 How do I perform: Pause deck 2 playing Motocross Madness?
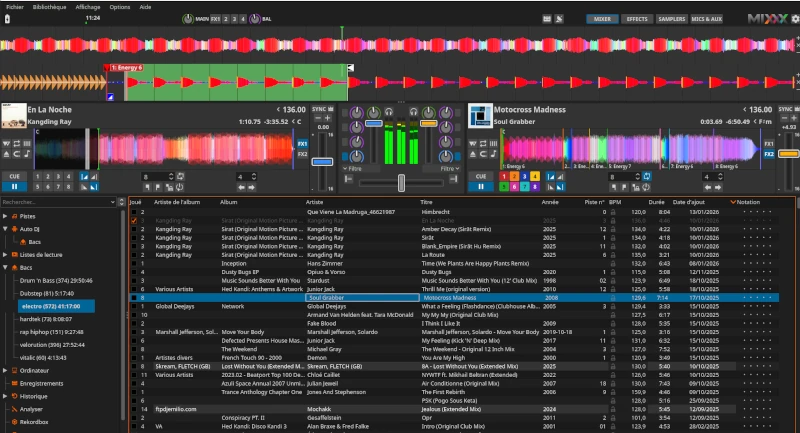tap(481, 187)
